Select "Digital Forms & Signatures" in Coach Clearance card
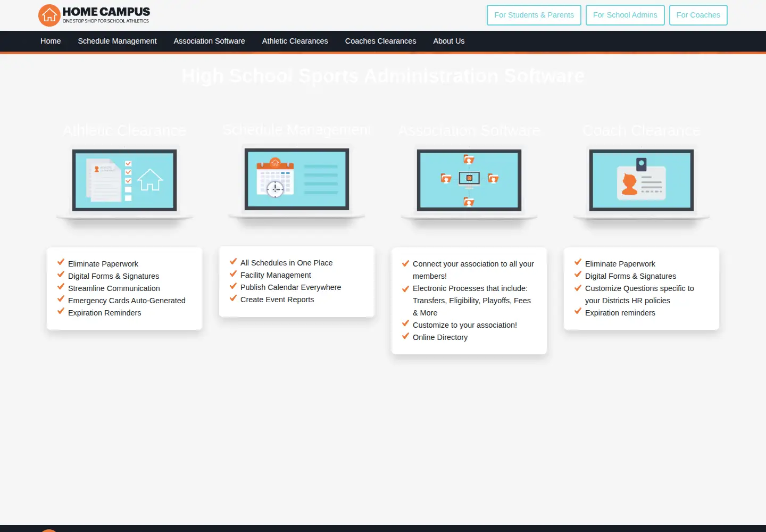 coord(630,276)
